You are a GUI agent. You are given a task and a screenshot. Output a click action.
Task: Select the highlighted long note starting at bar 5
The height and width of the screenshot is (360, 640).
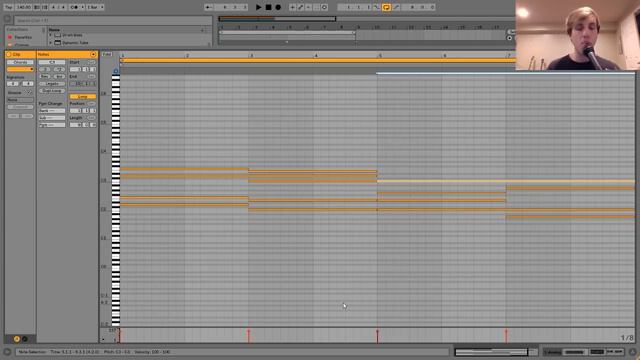pyautogui.click(x=506, y=181)
